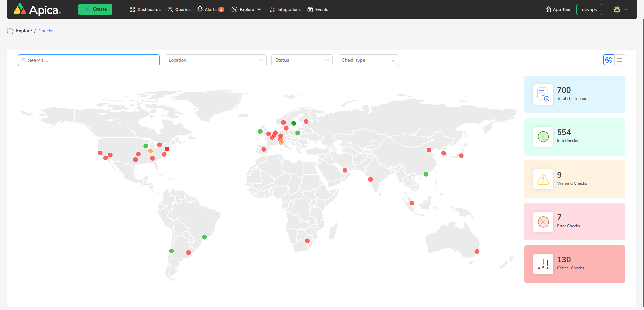Click the Info Checks icon

pyautogui.click(x=543, y=137)
